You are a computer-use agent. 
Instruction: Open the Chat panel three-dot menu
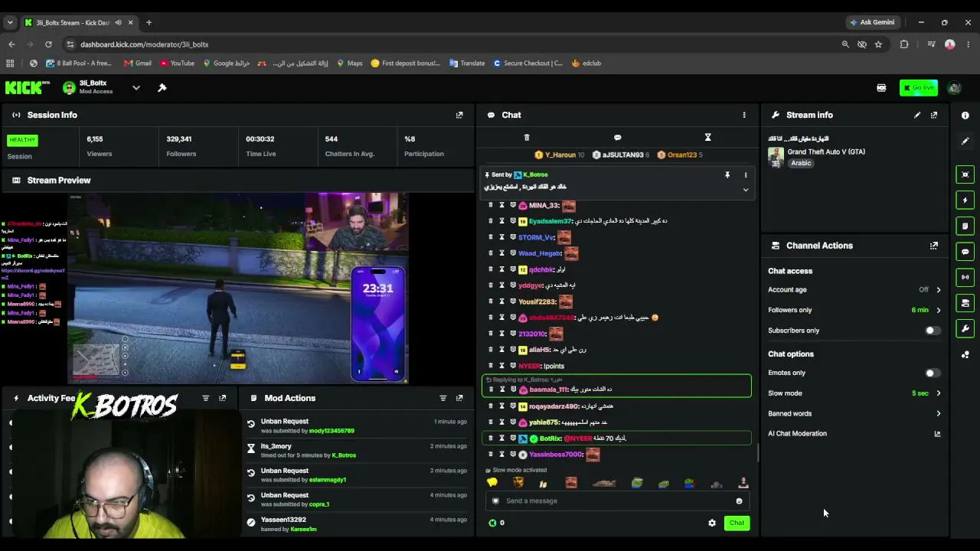[x=743, y=115]
